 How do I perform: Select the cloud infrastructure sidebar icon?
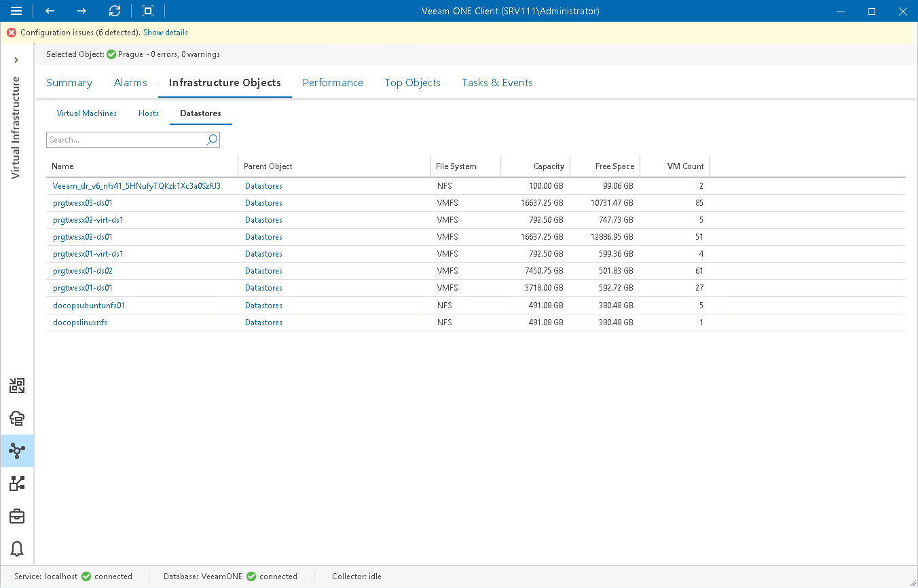tap(17, 418)
